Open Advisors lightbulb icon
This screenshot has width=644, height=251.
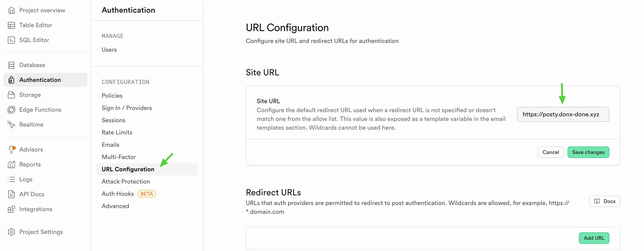click(x=12, y=150)
